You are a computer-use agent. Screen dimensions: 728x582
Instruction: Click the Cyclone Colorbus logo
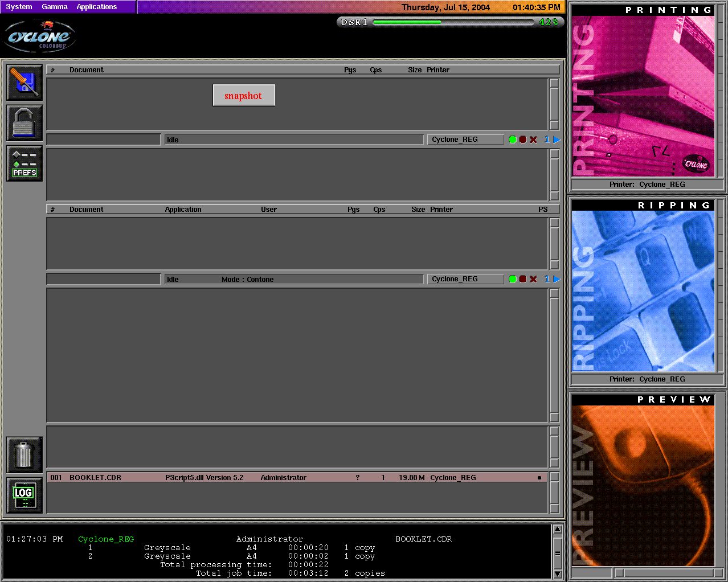(x=40, y=37)
